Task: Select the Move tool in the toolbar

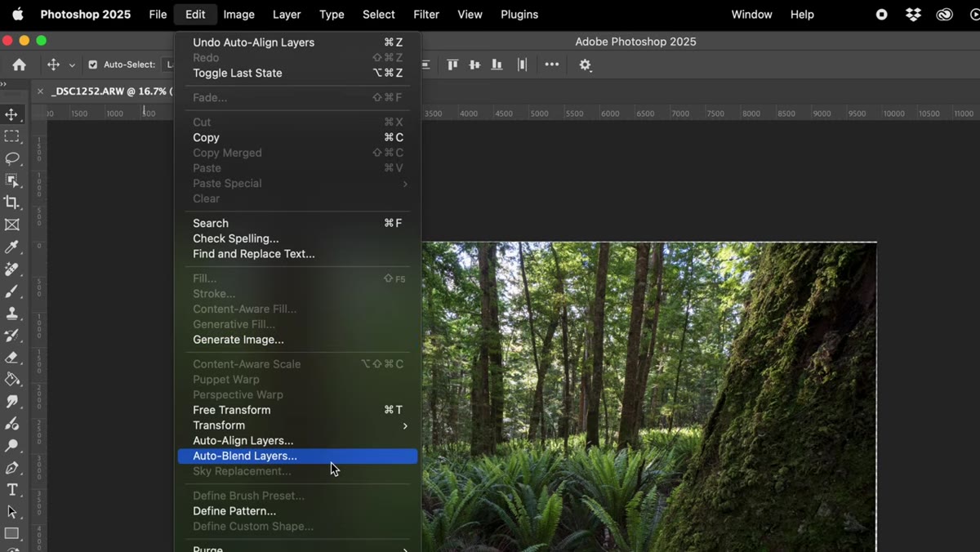Action: click(x=11, y=114)
